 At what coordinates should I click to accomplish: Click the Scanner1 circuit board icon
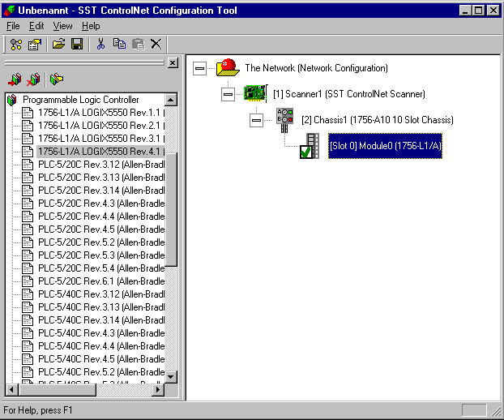(x=255, y=93)
